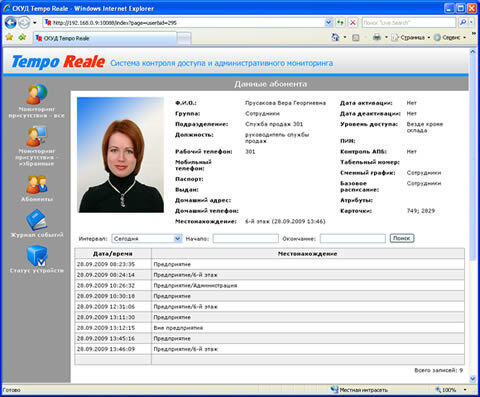Click Везде кроме склада access level
The width and height of the screenshot is (480, 397).
pyautogui.click(x=425, y=127)
